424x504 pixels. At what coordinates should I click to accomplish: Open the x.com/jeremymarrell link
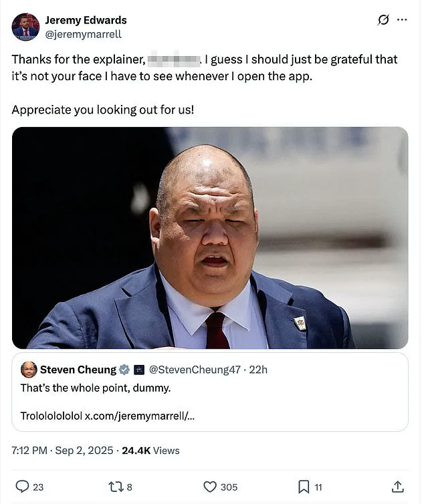tap(139, 416)
